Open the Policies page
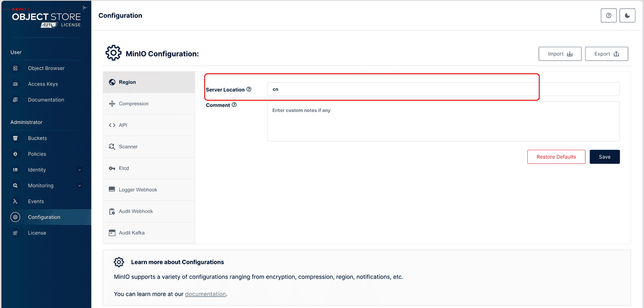The image size is (644, 308). 37,154
